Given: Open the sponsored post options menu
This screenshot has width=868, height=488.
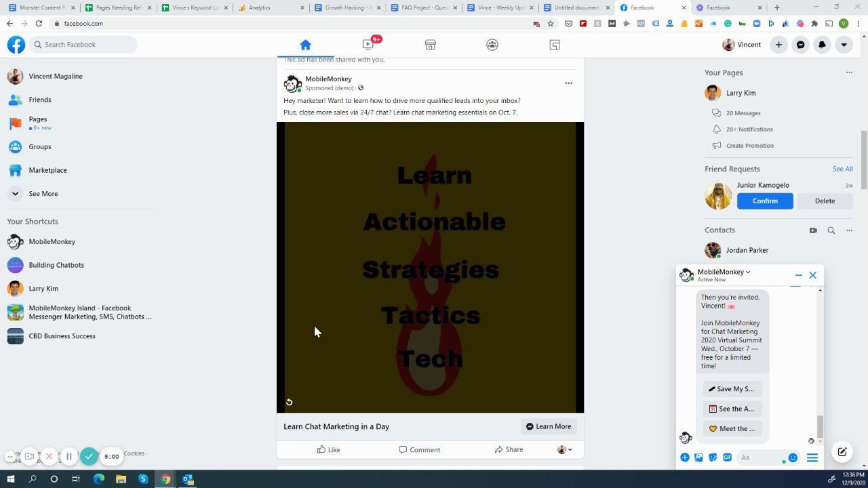Looking at the screenshot, I should (568, 83).
